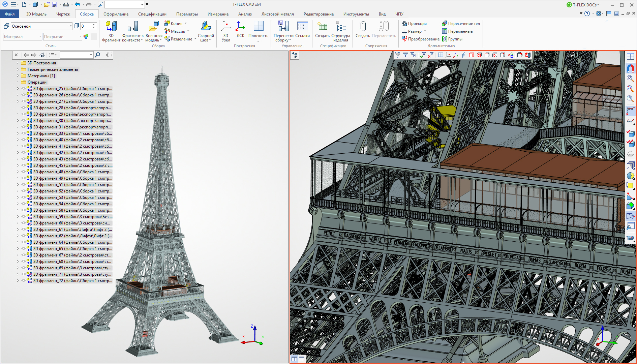Screen dimensions: 637x364
Task: Click the color palette swatch in Стиль
Action: pyautogui.click(x=86, y=36)
